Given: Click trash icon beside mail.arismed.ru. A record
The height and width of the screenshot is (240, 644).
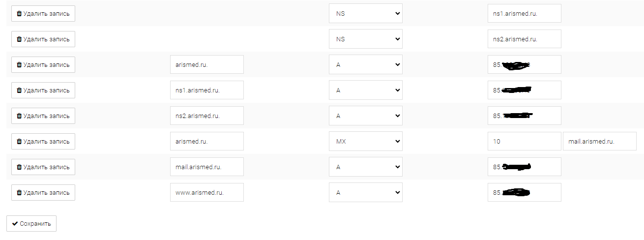Looking at the screenshot, I should coord(19,167).
